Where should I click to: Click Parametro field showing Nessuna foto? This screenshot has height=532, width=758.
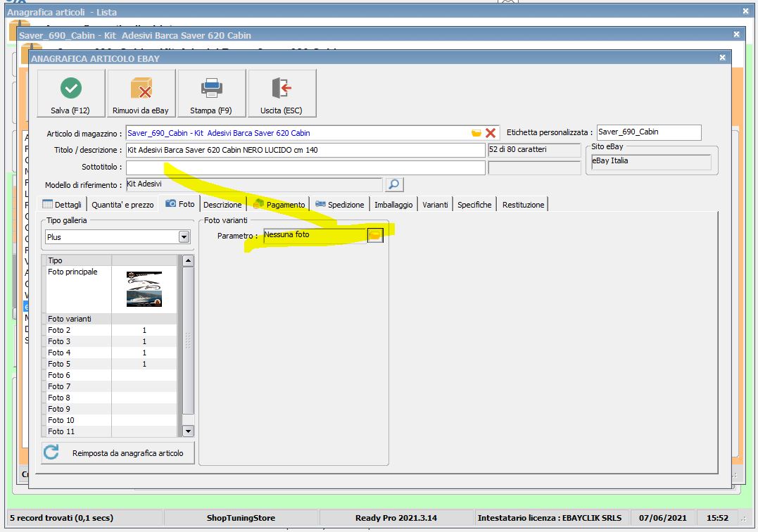pyautogui.click(x=315, y=235)
